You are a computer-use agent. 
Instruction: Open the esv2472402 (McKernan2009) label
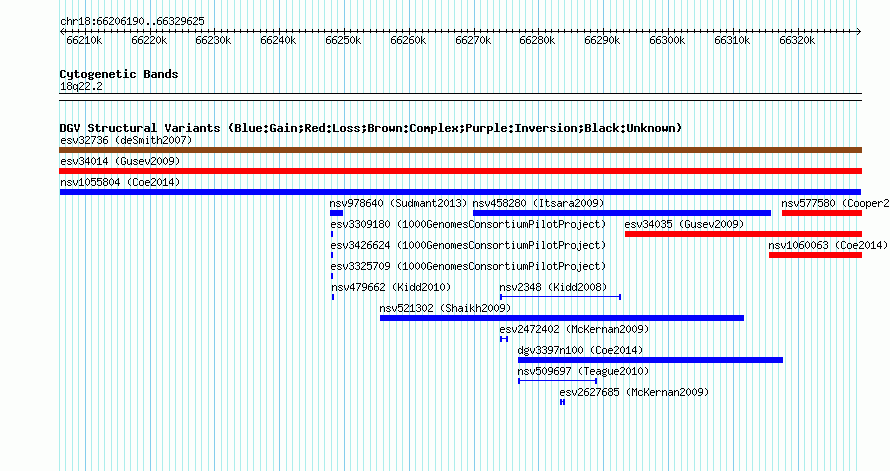tap(574, 329)
